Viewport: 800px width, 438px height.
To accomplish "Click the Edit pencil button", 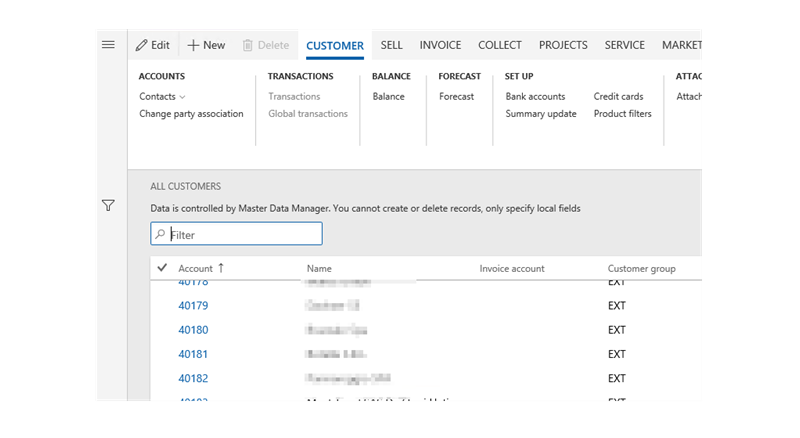I will pyautogui.click(x=153, y=45).
